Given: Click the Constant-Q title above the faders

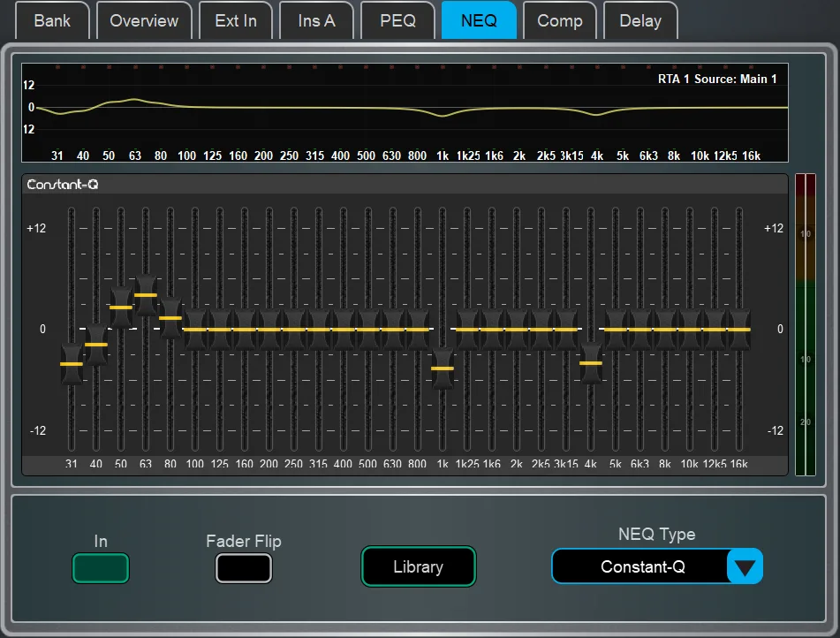Looking at the screenshot, I should point(63,185).
